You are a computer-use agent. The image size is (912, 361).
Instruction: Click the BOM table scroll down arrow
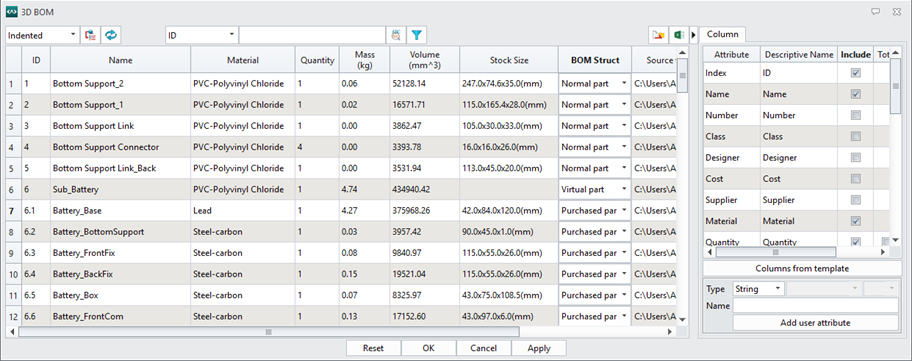click(683, 319)
